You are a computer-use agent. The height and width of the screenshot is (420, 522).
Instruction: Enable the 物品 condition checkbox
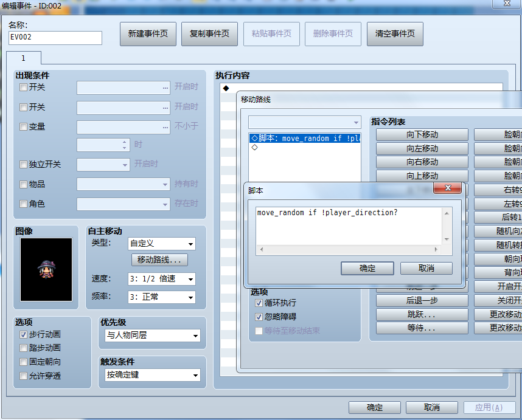(23, 185)
